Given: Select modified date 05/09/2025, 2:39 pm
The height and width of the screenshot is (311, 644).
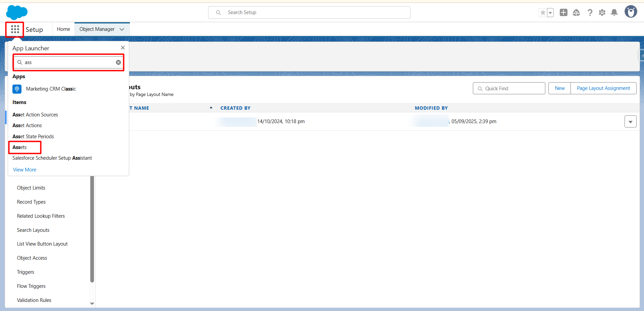Looking at the screenshot, I should click(x=474, y=121).
